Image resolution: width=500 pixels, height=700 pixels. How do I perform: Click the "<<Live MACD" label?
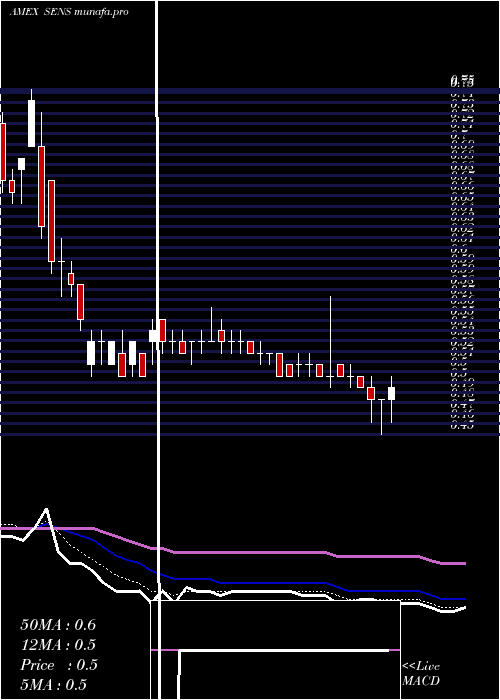[x=421, y=673]
